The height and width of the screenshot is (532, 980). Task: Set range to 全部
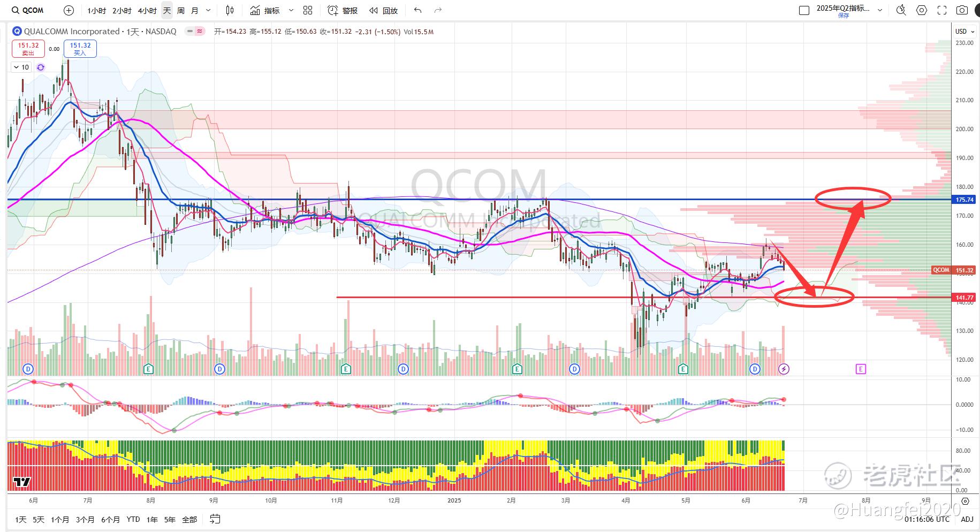click(x=189, y=519)
